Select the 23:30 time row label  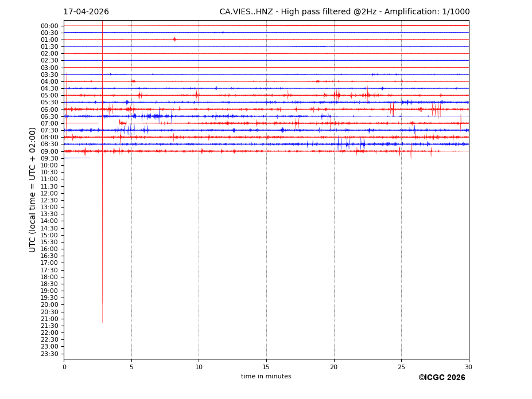[49, 354]
